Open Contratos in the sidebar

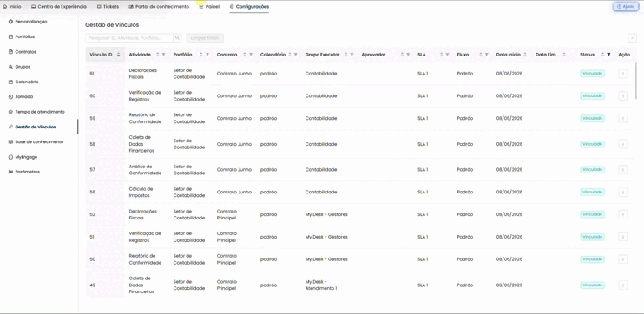[x=23, y=52]
